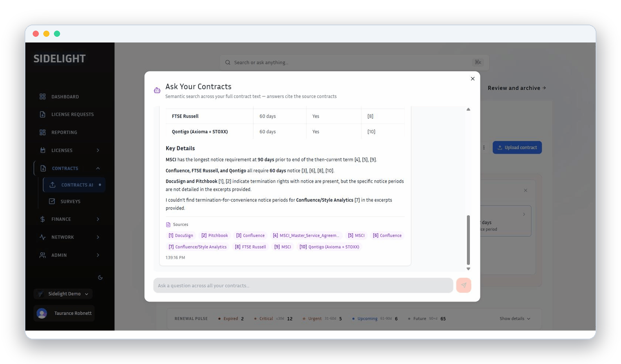The width and height of the screenshot is (621, 364).
Task: Click the FTSE Russell table row name
Action: pos(185,116)
